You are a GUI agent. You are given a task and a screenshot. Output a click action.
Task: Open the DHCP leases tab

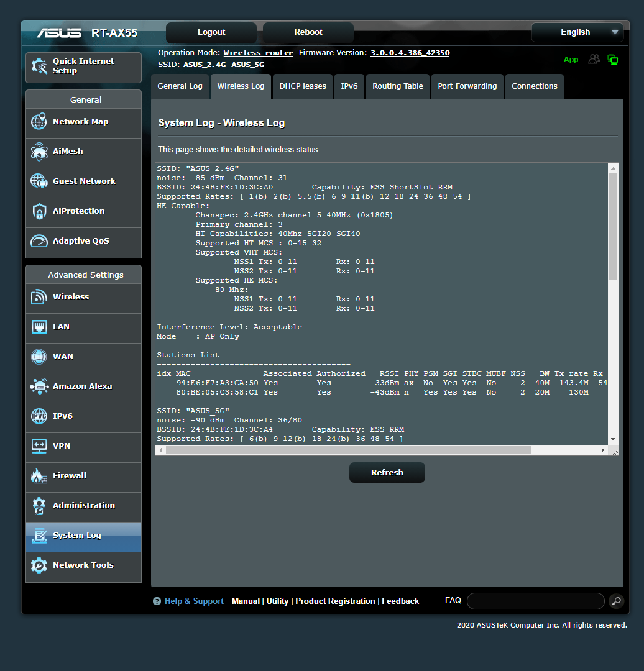click(302, 86)
